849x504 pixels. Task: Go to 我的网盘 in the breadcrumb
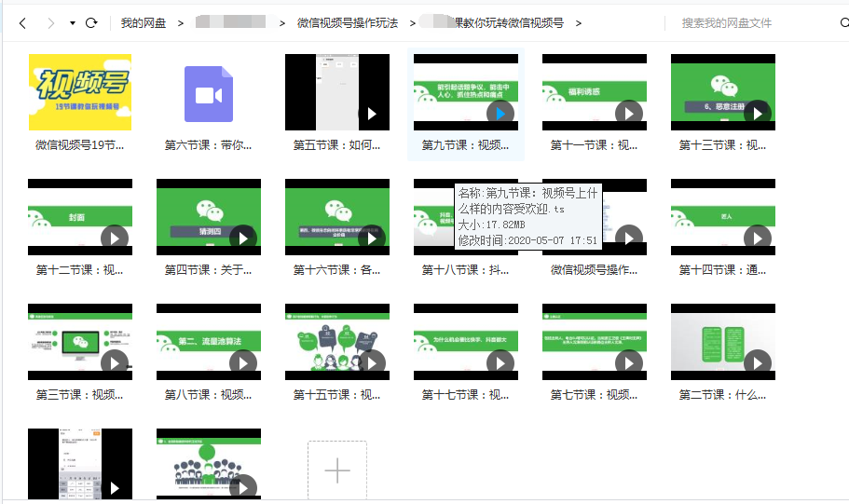(x=144, y=23)
